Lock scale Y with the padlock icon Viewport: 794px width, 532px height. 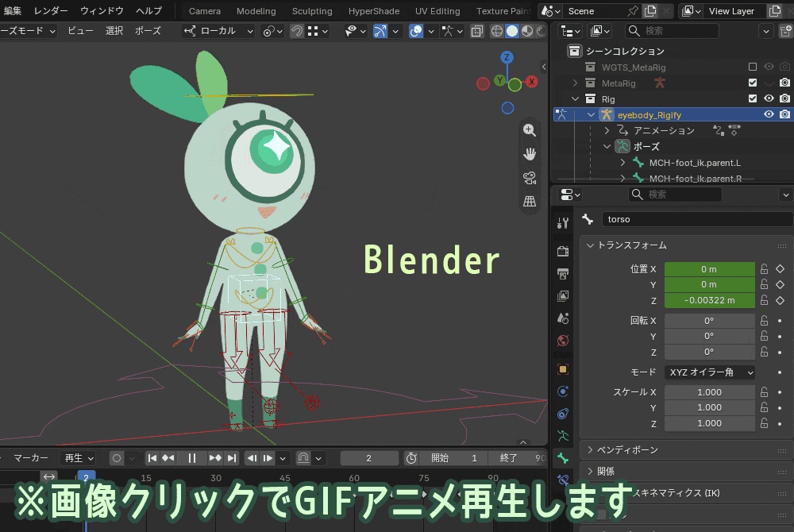click(x=764, y=407)
